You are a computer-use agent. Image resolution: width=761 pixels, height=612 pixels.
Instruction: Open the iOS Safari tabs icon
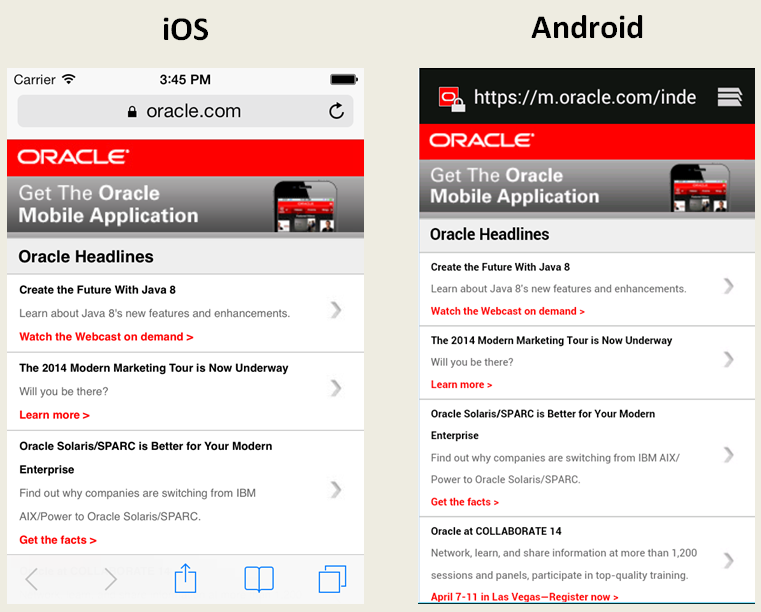332,579
